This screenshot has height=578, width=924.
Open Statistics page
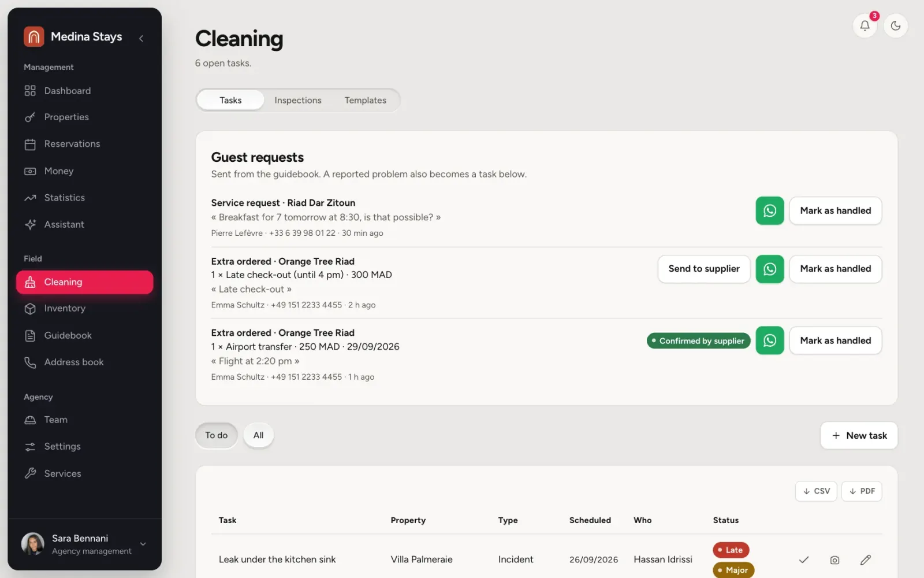(x=84, y=198)
